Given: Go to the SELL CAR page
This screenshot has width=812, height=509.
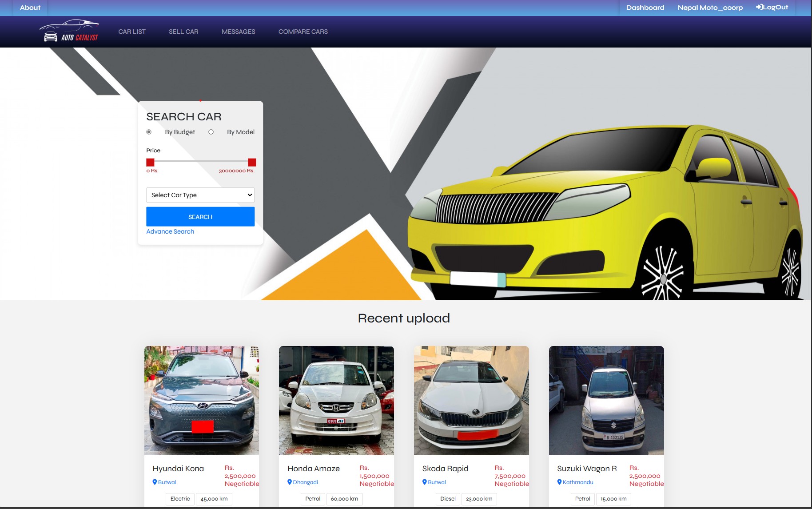Looking at the screenshot, I should [183, 32].
